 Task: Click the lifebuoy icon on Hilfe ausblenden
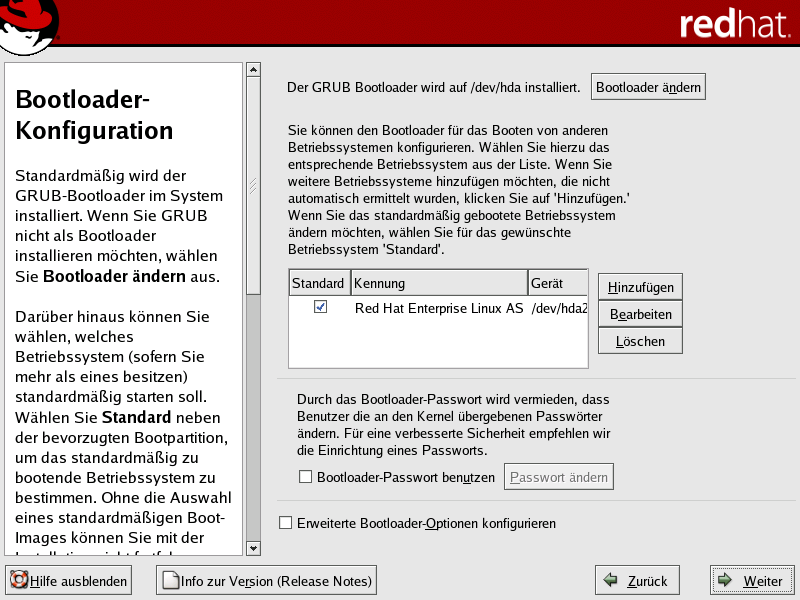(x=19, y=580)
